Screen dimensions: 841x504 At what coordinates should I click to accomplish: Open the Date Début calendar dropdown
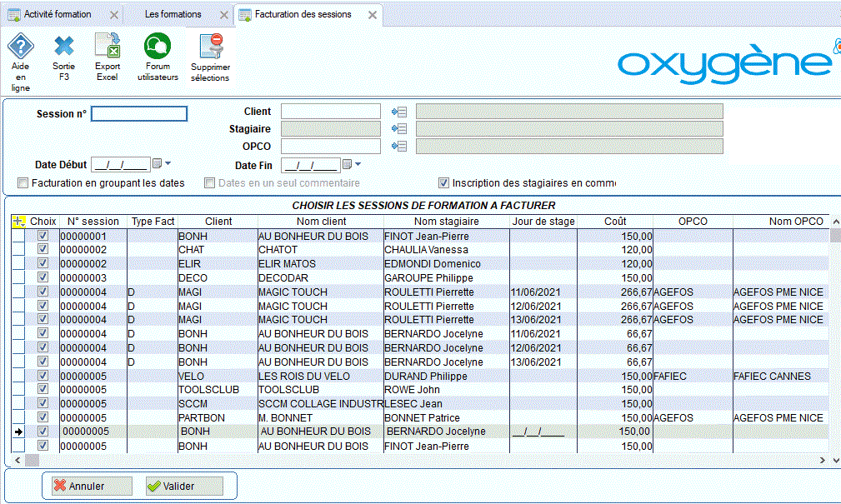(157, 164)
